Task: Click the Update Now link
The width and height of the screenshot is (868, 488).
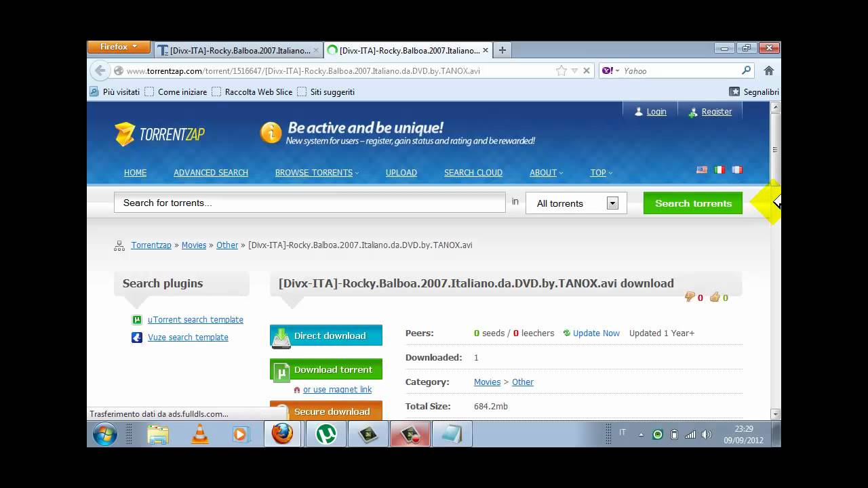Action: click(596, 333)
